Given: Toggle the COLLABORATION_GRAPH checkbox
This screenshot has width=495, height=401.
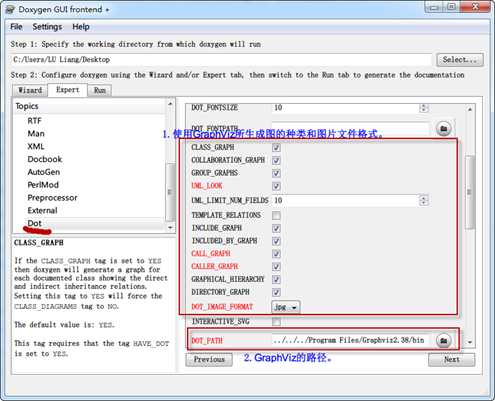Looking at the screenshot, I should pyautogui.click(x=276, y=160).
